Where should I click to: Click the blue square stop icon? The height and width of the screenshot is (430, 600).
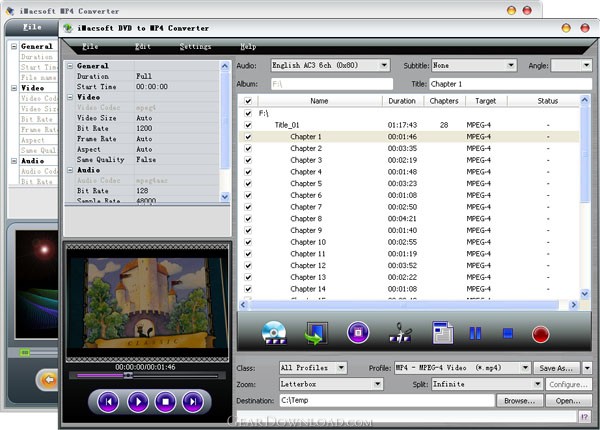coord(507,333)
